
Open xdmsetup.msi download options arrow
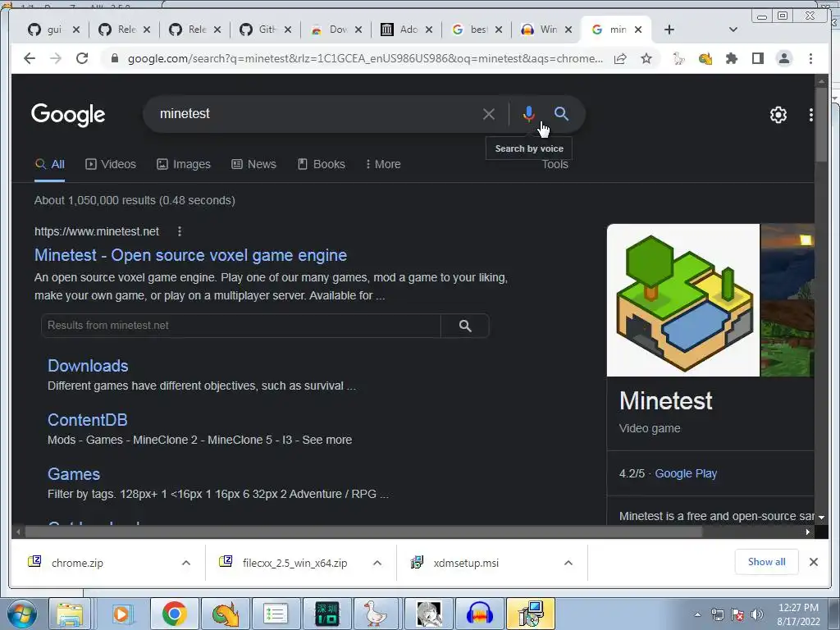point(568,563)
